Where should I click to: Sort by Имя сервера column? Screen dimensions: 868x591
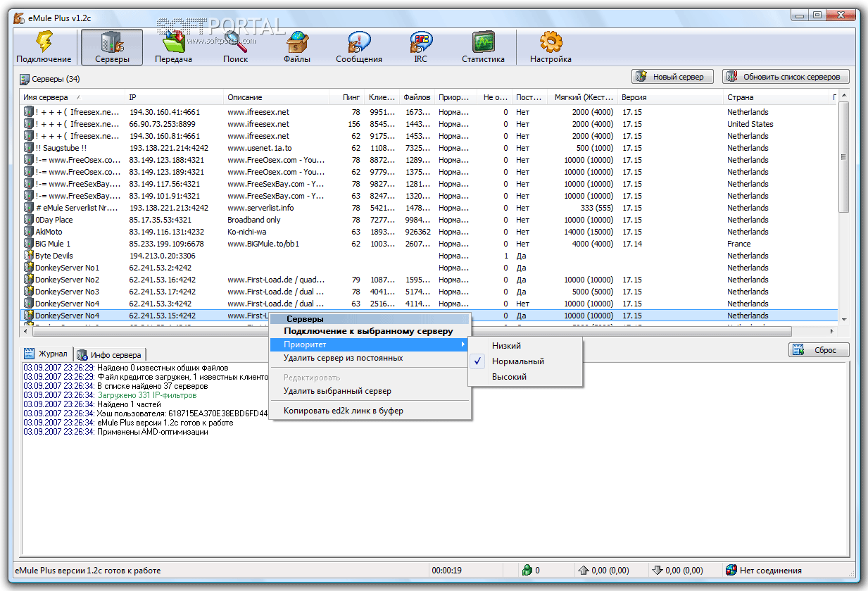73,97
